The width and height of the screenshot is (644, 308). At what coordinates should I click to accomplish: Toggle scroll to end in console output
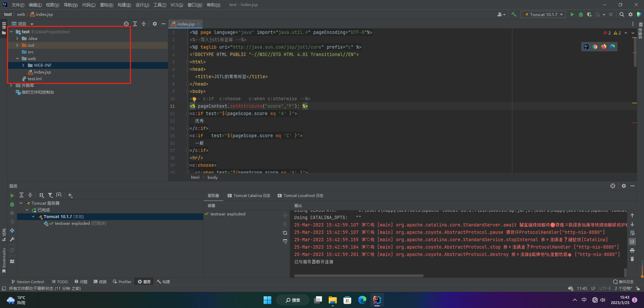(632, 242)
